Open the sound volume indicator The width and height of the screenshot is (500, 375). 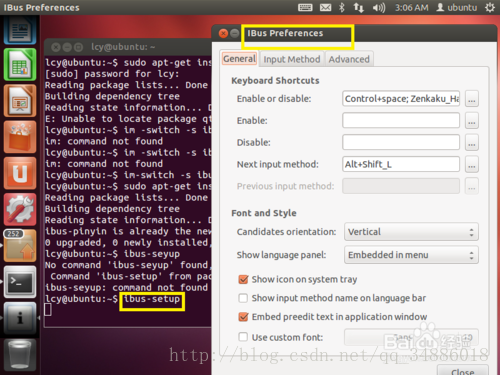(379, 7)
